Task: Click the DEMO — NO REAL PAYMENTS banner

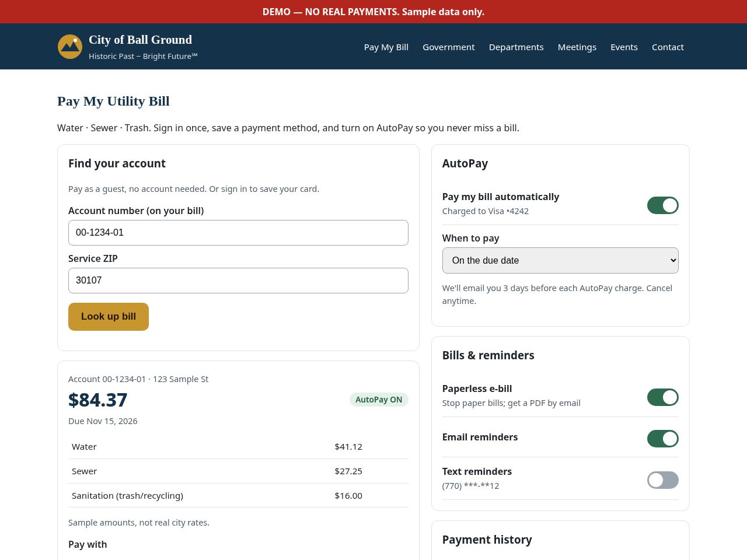Action: pos(373,12)
